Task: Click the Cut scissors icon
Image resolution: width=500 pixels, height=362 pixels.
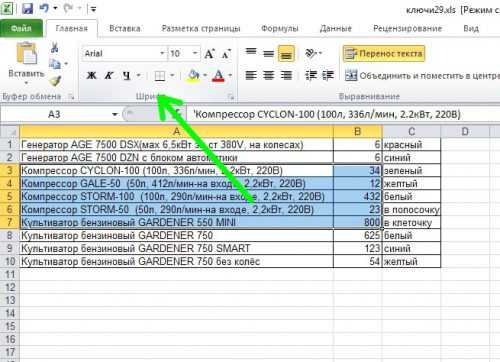Action: [x=54, y=47]
